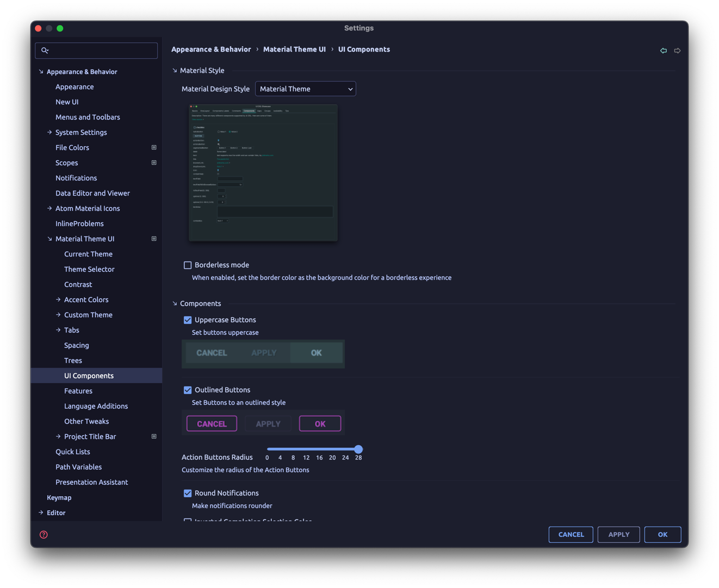Expand System Settings in the sidebar

(49, 132)
